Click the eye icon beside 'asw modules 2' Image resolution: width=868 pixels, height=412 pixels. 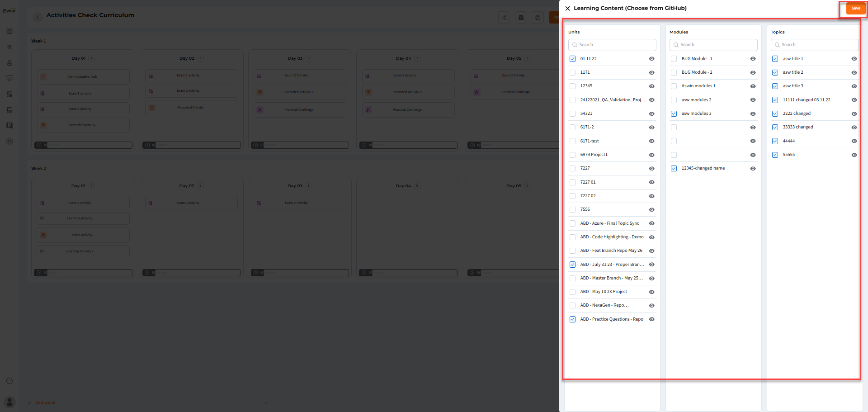pyautogui.click(x=753, y=100)
